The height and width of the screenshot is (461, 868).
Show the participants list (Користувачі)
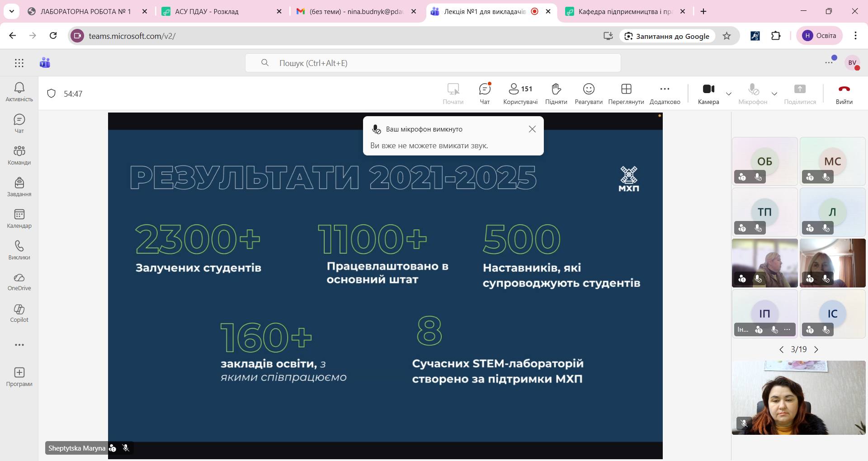click(x=520, y=94)
